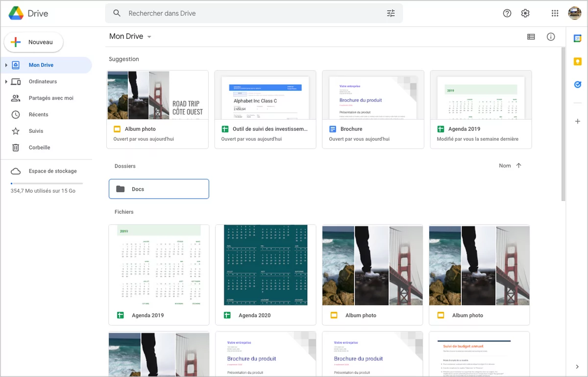Click the Dossiers heading text
Screen dimensions: 588x377
click(125, 166)
